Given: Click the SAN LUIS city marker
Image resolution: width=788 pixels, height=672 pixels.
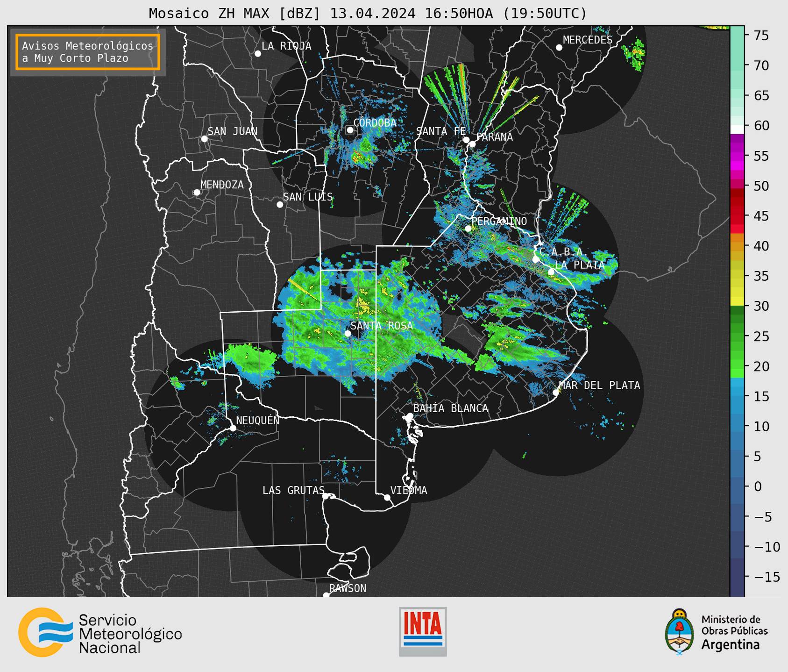Looking at the screenshot, I should point(280,205).
